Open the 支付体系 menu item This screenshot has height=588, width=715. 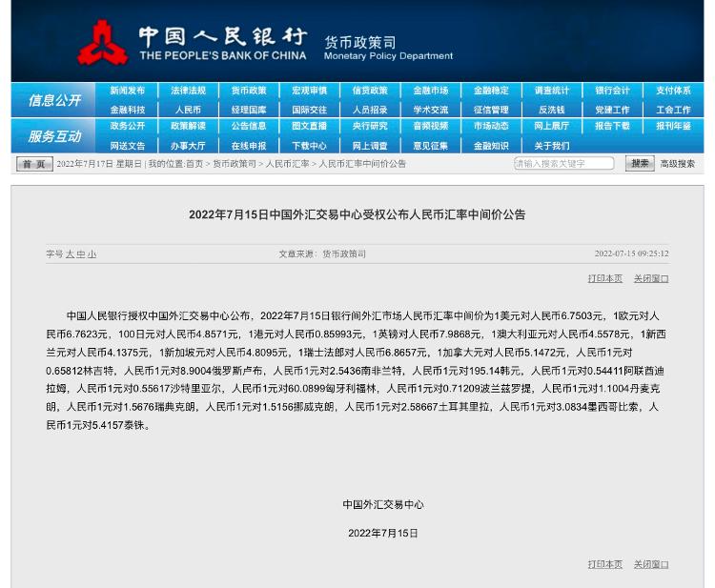673,91
